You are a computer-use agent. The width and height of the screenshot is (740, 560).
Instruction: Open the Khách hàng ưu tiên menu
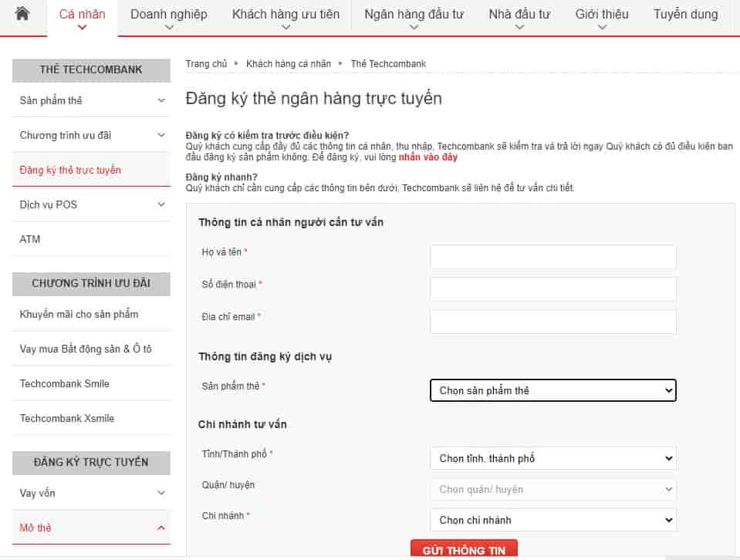pos(286,15)
